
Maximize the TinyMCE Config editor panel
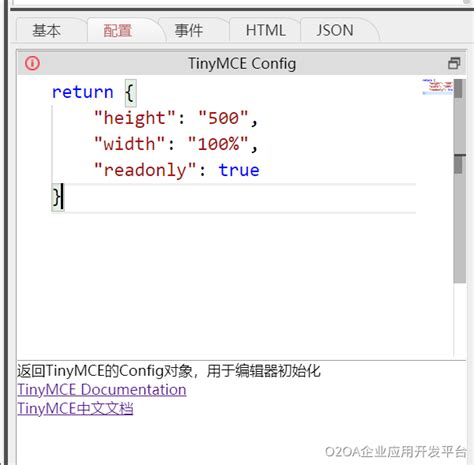click(454, 63)
